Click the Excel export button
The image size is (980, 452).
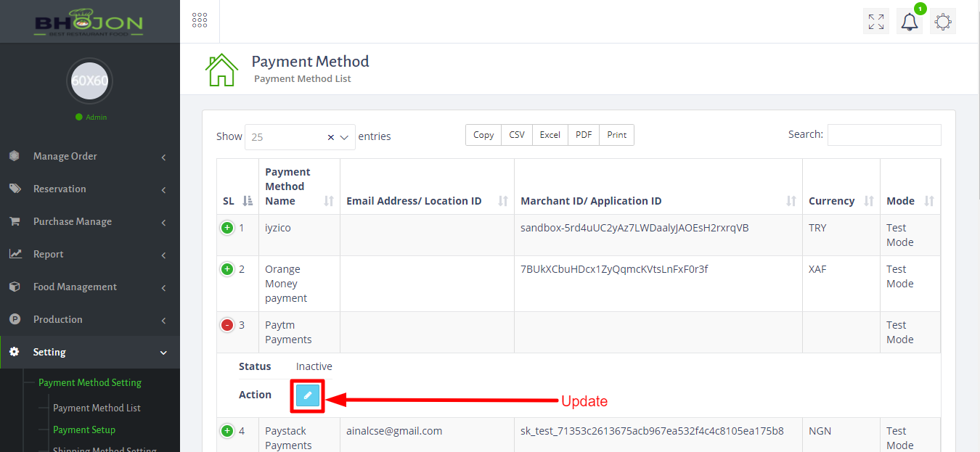pos(550,135)
